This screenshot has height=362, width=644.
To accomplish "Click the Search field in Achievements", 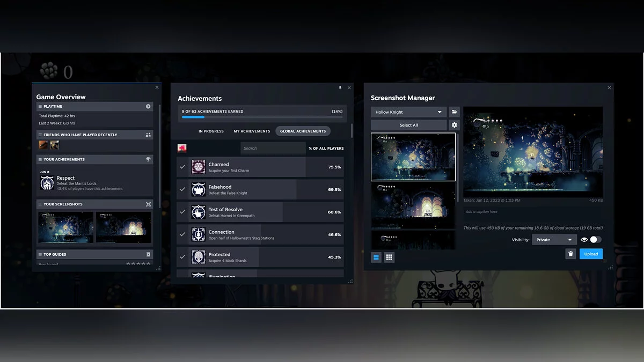I will (x=273, y=148).
